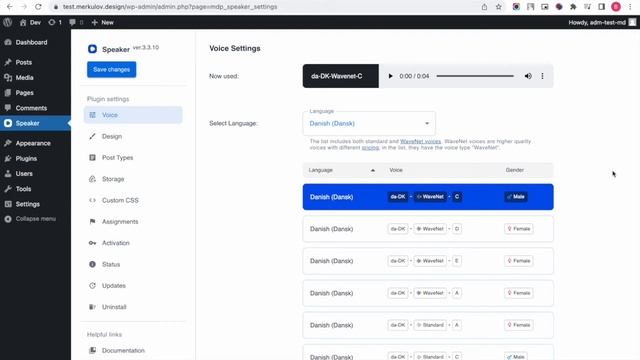
Task: Click the browser back arrow
Action: click(x=9, y=7)
